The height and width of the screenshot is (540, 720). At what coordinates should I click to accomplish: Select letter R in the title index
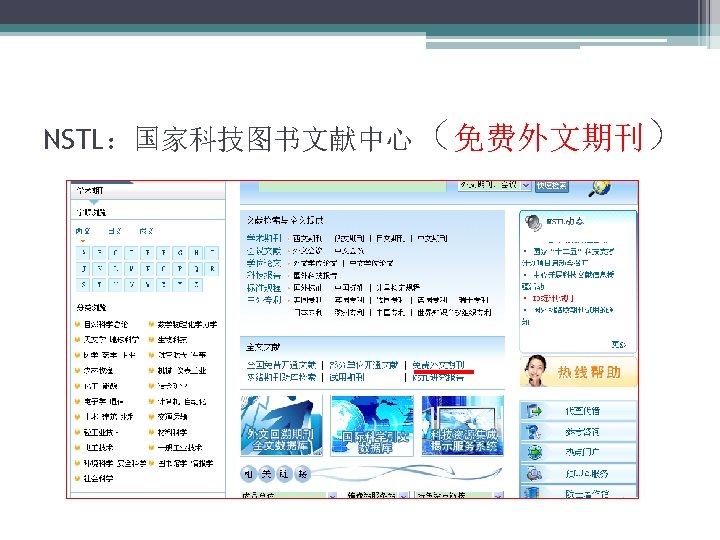212,269
